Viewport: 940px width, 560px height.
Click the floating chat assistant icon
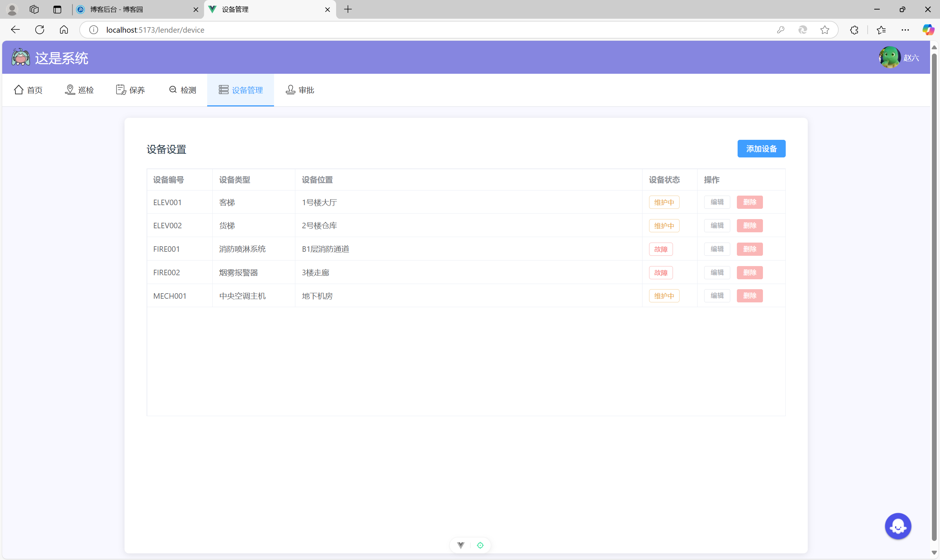coord(898,526)
